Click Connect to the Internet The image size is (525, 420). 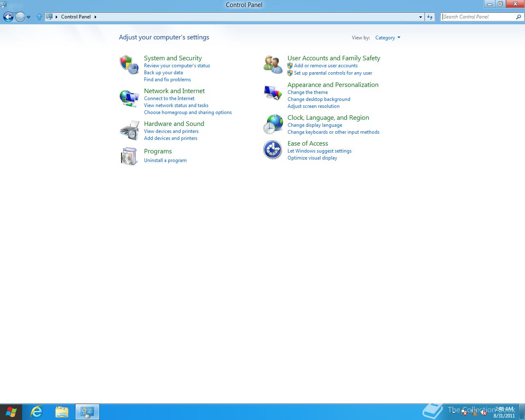point(169,98)
